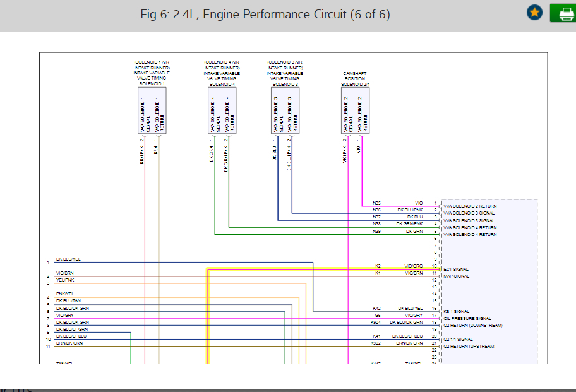
Task: Click the vertical VIO/PNK wire label
Action: coord(345,154)
